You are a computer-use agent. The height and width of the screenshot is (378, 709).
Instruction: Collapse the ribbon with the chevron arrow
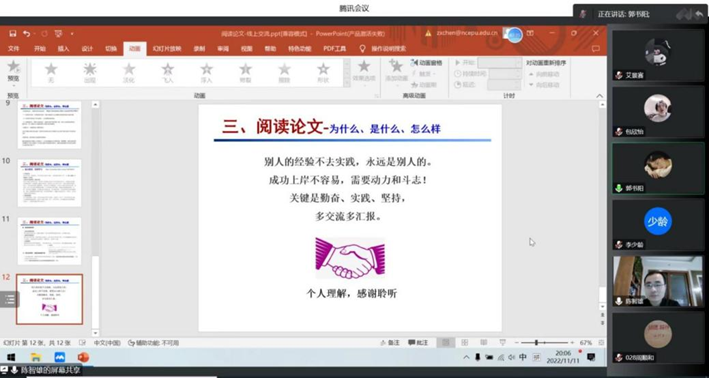click(600, 95)
